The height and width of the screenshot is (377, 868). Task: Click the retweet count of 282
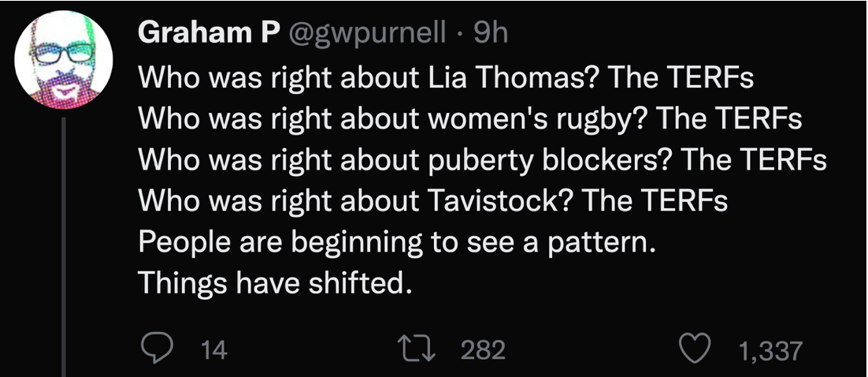482,350
